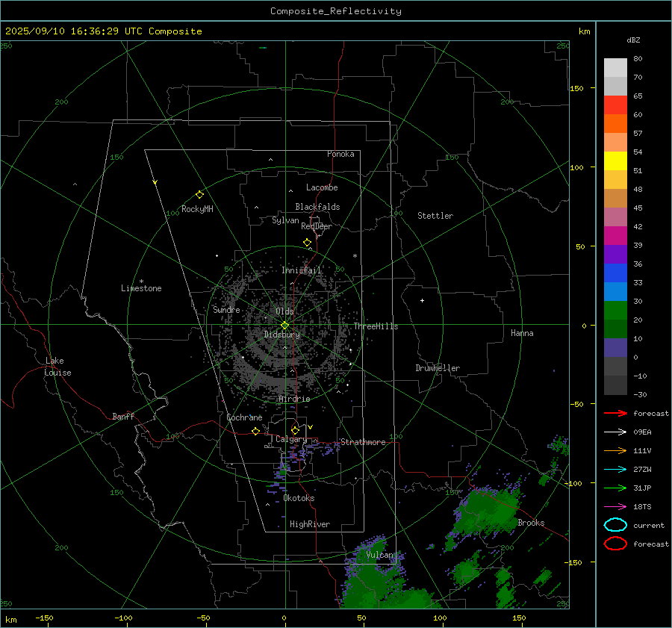Viewport: 672px width, 628px height.
Task: Click the red forecast ellipse icon
Action: pyautogui.click(x=615, y=544)
